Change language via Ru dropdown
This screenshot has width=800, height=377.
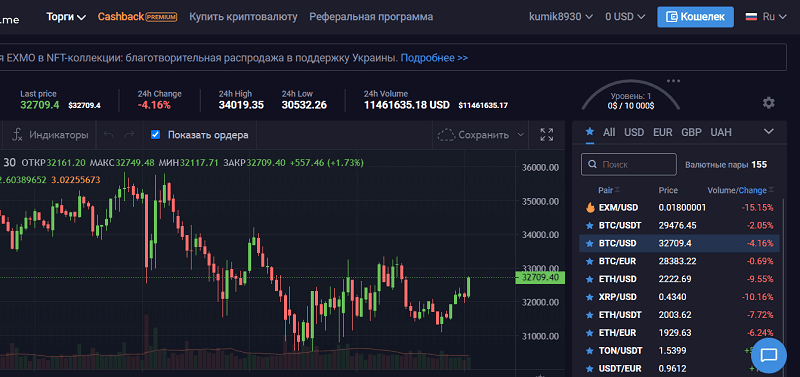[775, 17]
